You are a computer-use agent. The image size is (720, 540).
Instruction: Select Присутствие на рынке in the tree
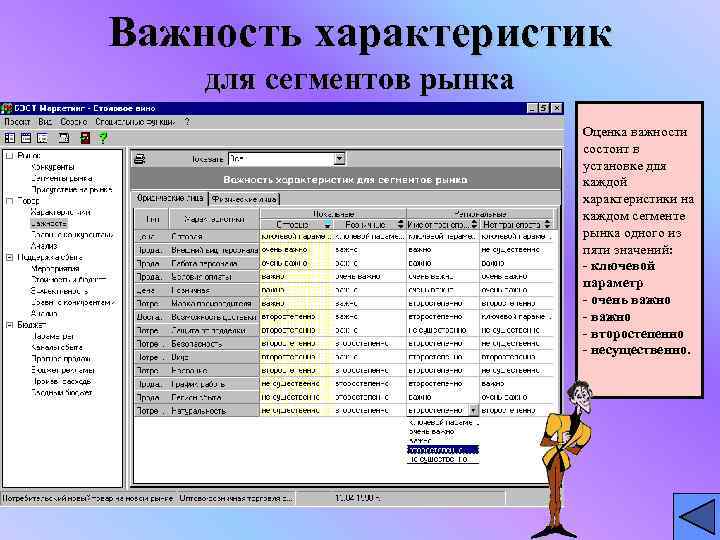pos(72,189)
